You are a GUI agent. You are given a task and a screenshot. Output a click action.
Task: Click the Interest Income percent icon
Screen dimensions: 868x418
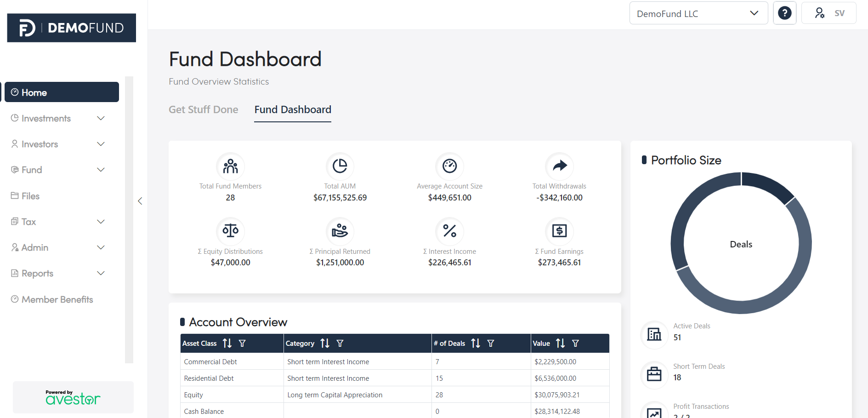[x=449, y=232]
